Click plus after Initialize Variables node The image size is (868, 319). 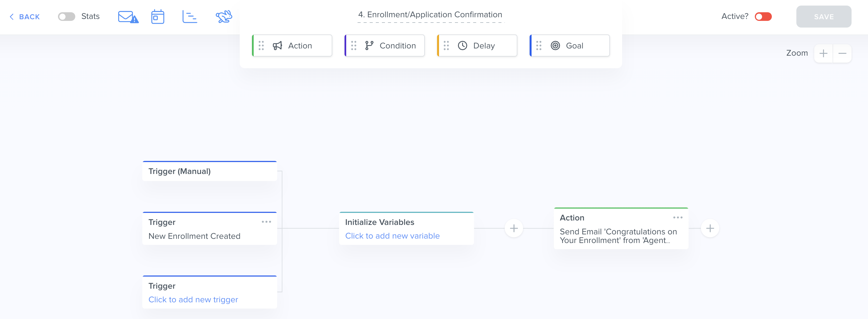coord(513,229)
